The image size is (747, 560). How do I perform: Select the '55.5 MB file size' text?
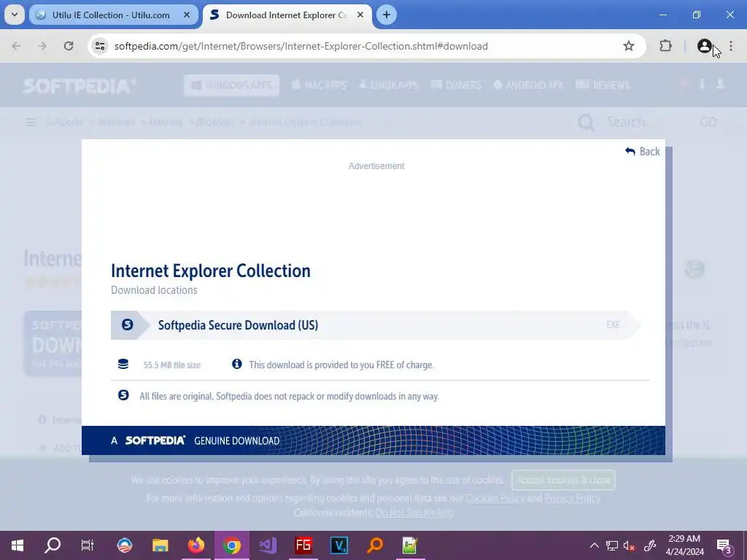click(x=172, y=365)
